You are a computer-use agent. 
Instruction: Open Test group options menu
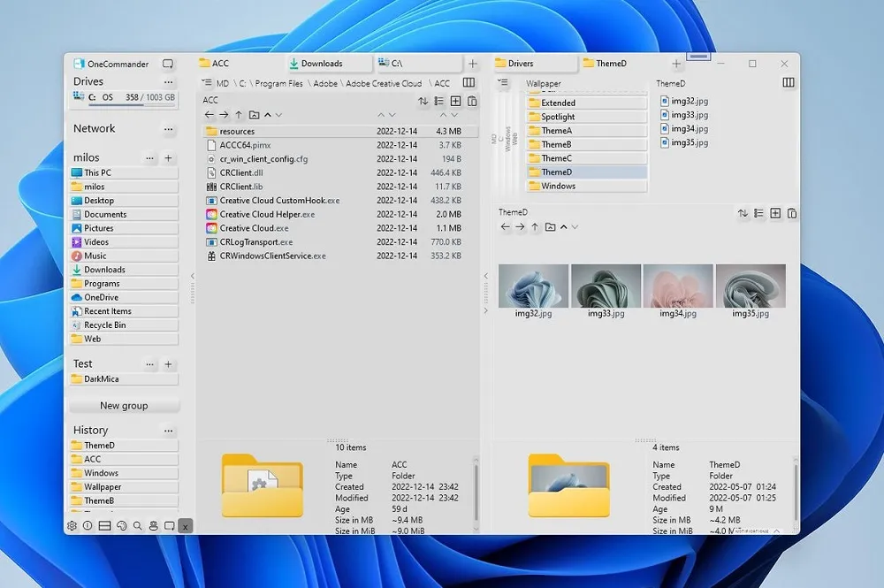(x=149, y=365)
